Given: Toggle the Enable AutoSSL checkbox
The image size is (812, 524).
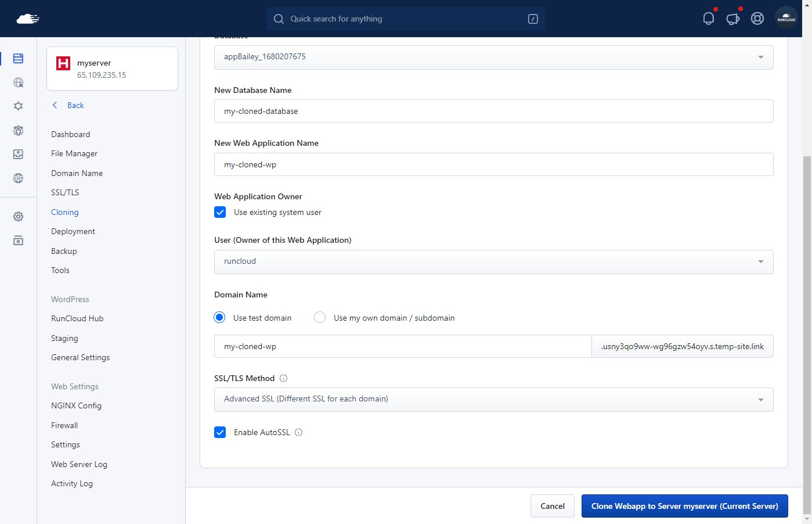Looking at the screenshot, I should (220, 432).
